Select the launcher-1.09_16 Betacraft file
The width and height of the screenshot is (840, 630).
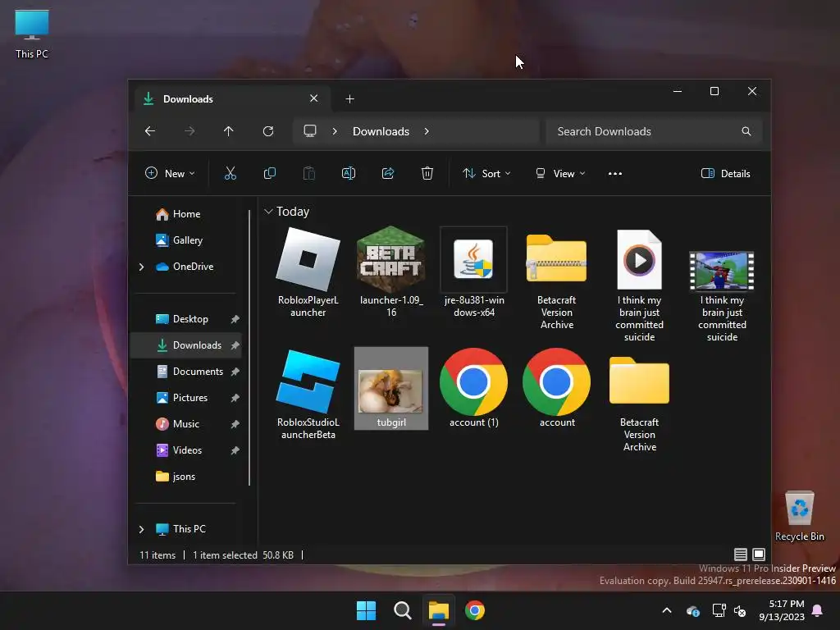tap(391, 272)
